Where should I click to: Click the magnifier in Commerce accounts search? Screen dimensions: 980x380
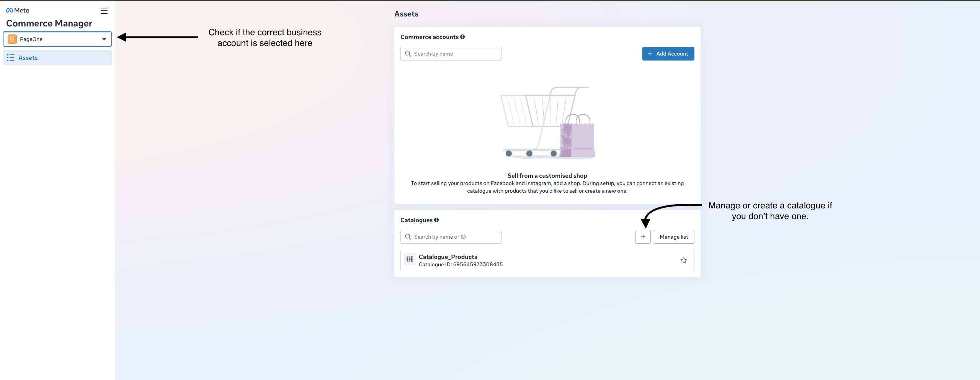408,54
